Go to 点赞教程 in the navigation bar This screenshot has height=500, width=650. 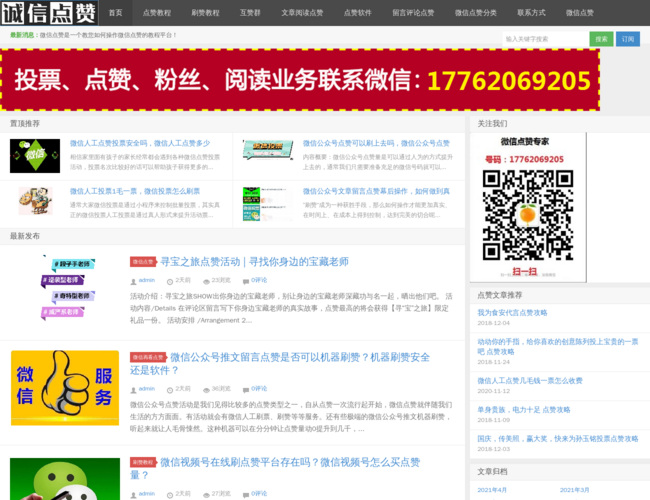[x=157, y=13]
